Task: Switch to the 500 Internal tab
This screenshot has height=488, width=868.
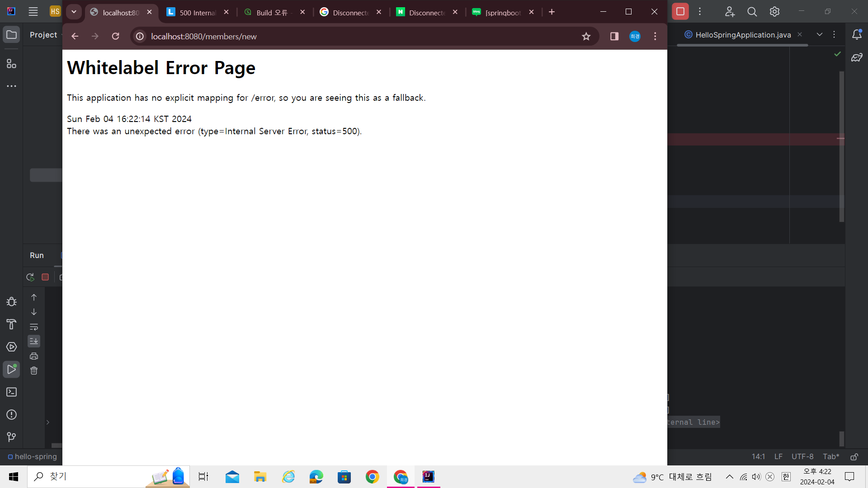Action: (198, 13)
